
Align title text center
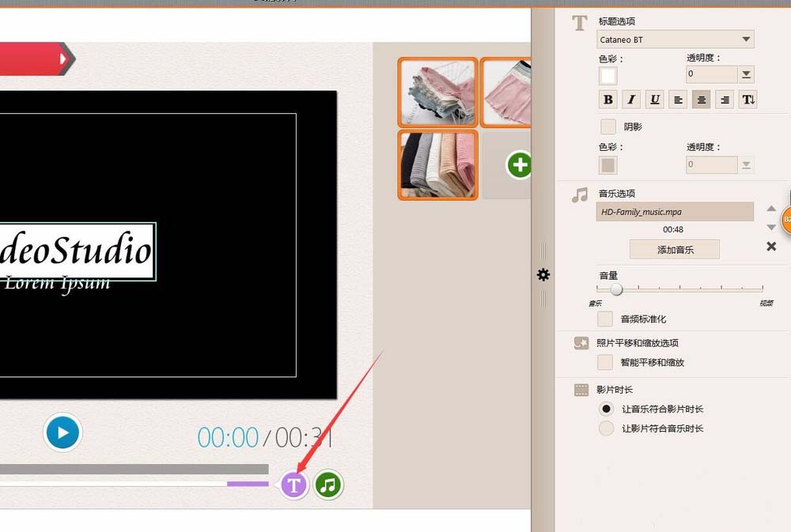click(x=701, y=100)
